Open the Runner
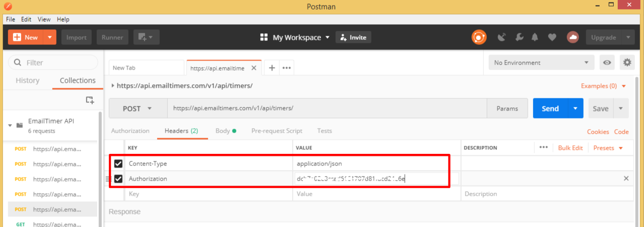644x227 pixels. click(x=112, y=37)
